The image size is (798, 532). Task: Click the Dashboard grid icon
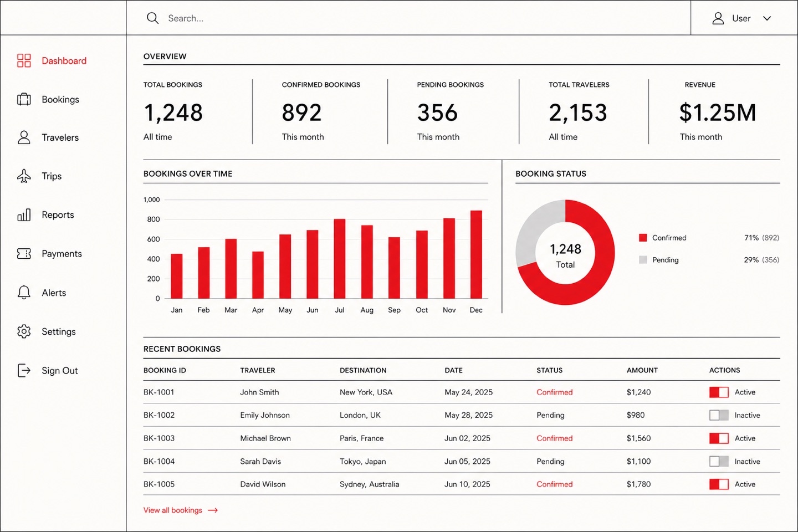pos(24,60)
